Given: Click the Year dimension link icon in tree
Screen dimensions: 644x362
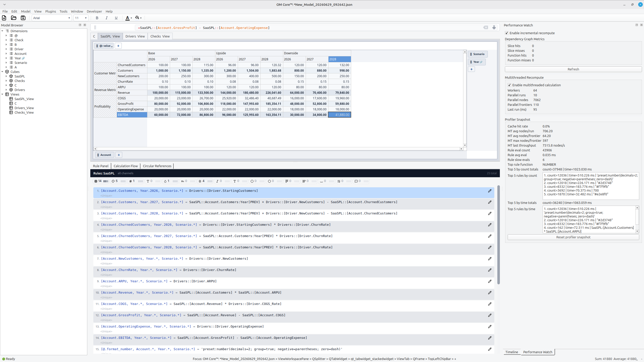Looking at the screenshot, I should click(x=23, y=58).
